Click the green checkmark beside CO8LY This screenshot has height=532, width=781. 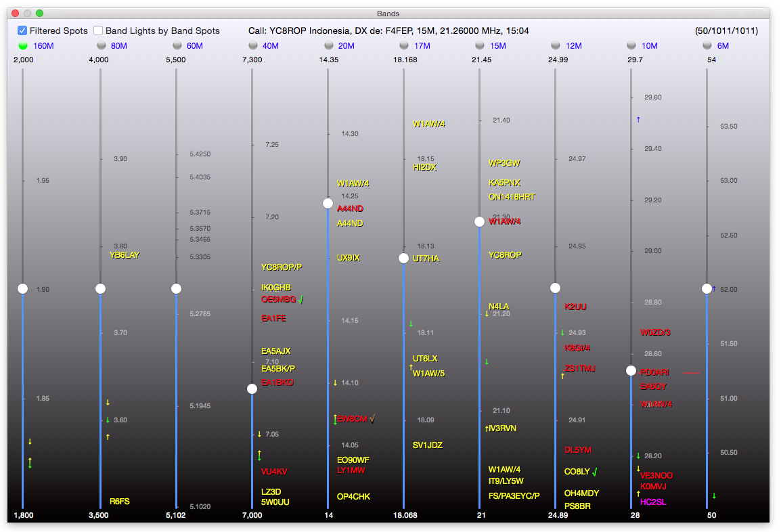595,472
